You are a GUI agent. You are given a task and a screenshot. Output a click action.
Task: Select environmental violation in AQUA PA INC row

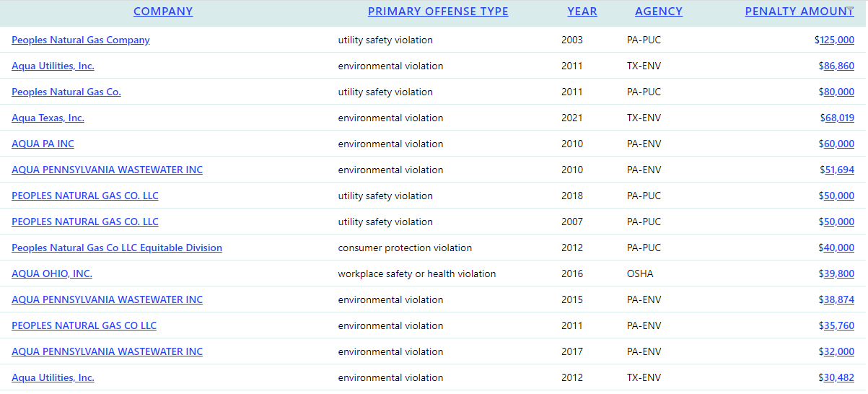pyautogui.click(x=390, y=144)
